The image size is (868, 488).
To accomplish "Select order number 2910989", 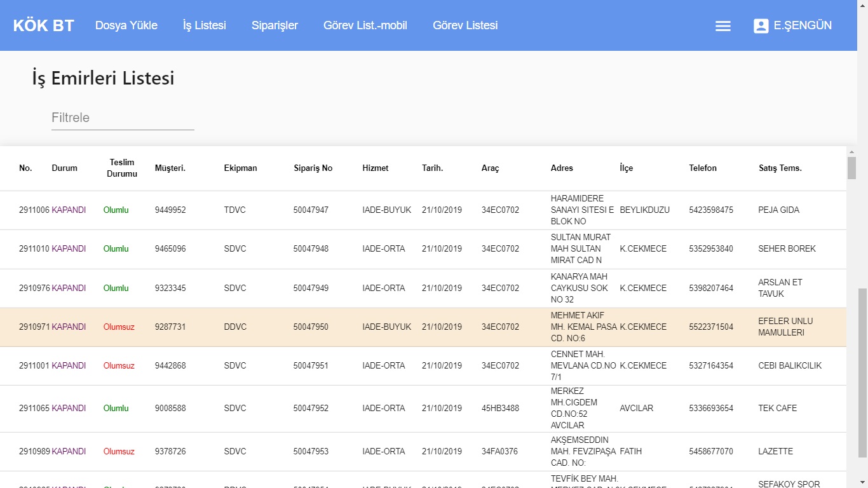I will point(34,452).
